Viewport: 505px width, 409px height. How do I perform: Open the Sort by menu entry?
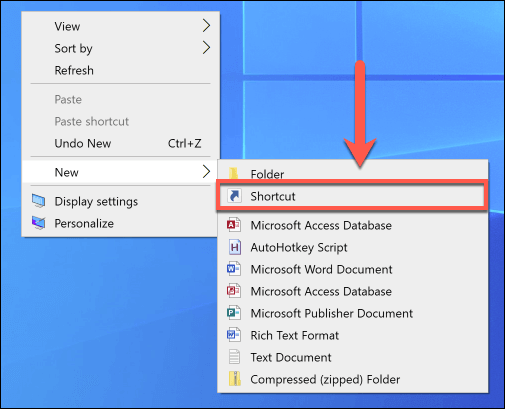(x=121, y=48)
